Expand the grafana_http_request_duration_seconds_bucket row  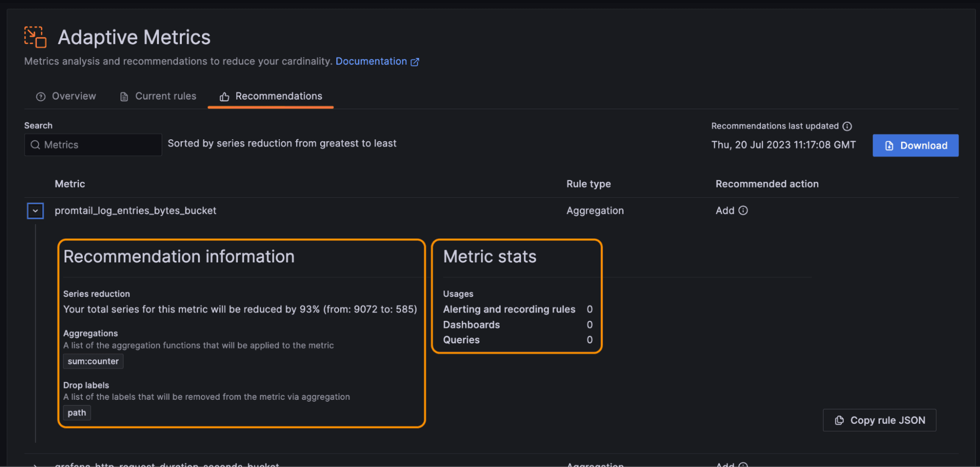(35, 464)
